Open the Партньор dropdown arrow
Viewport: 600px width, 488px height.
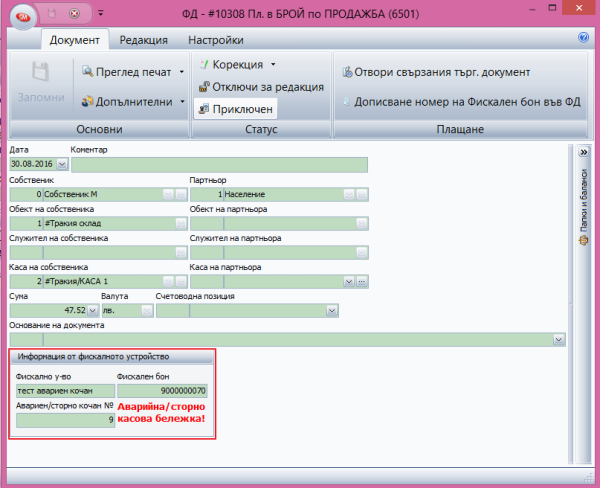(x=349, y=195)
